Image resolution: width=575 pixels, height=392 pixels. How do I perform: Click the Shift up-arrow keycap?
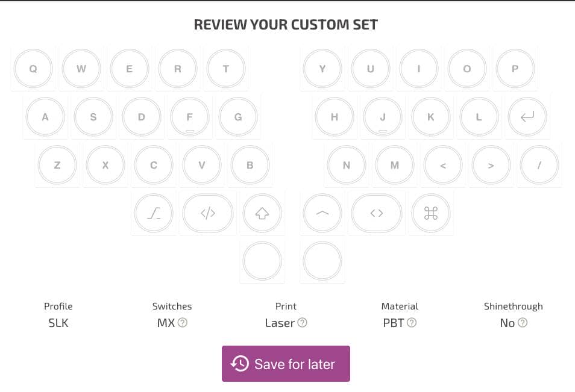(262, 213)
